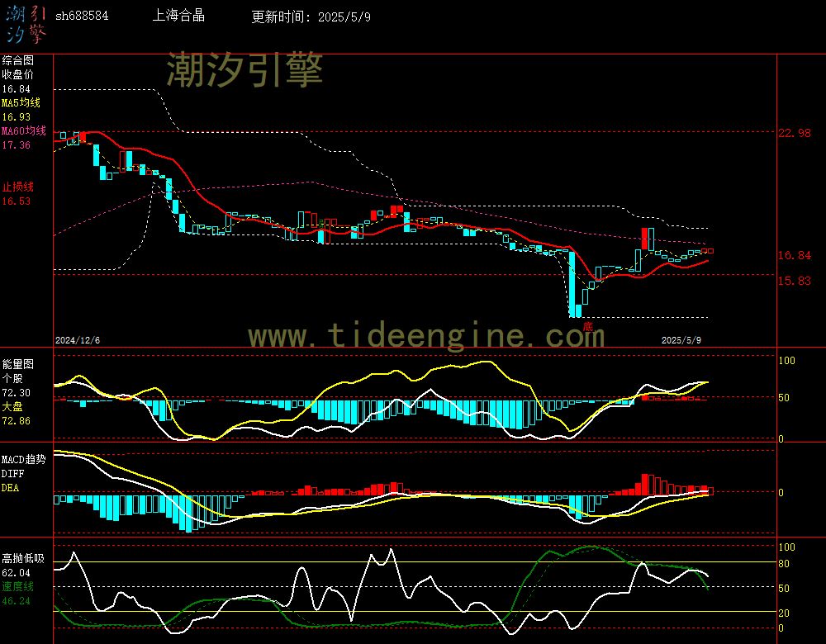826x644 pixels.
Task: Click the 16.84 value under 收盘价
Action: click(x=17, y=89)
